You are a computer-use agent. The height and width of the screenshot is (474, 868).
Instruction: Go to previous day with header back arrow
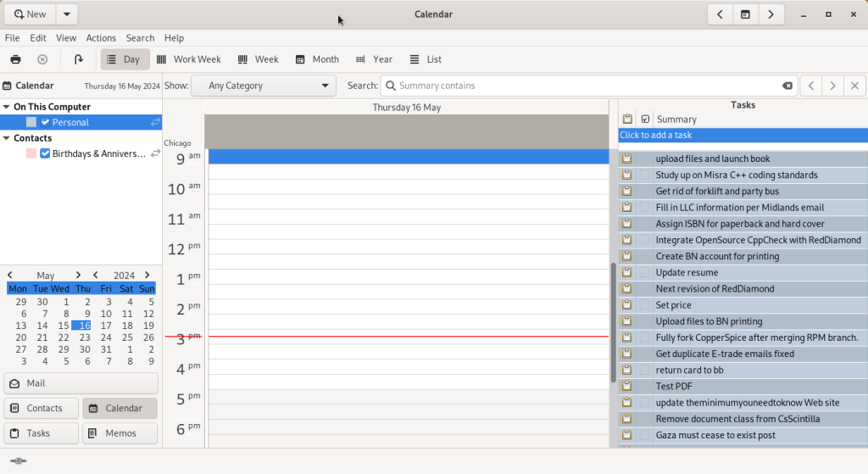tap(721, 14)
